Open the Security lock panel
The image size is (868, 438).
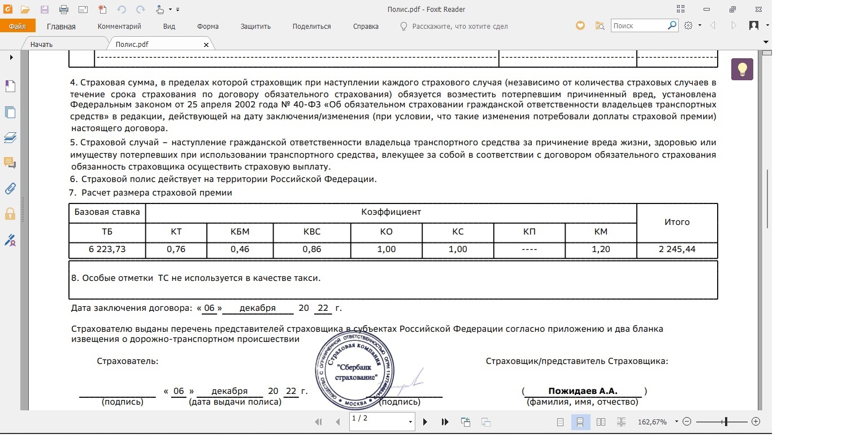point(10,214)
